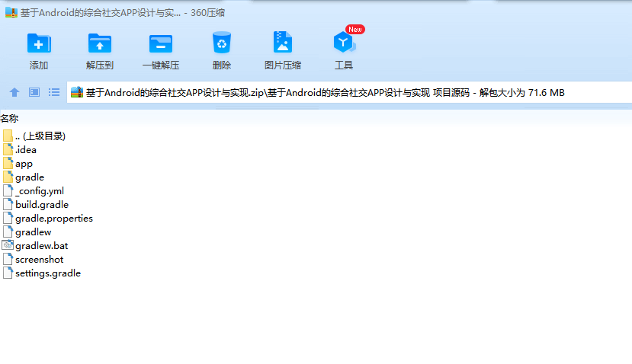Screen dimensions: 632x364
Task: Click the folder icon beside app
Action: [x=8, y=163]
